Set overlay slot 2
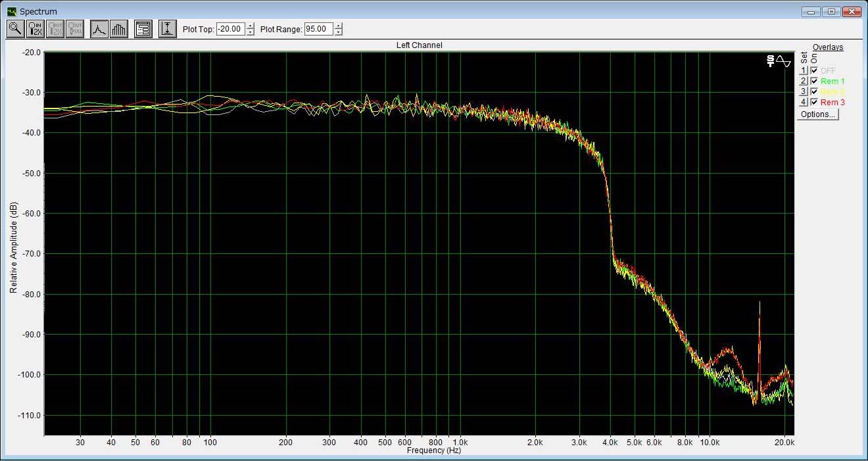 [x=803, y=81]
